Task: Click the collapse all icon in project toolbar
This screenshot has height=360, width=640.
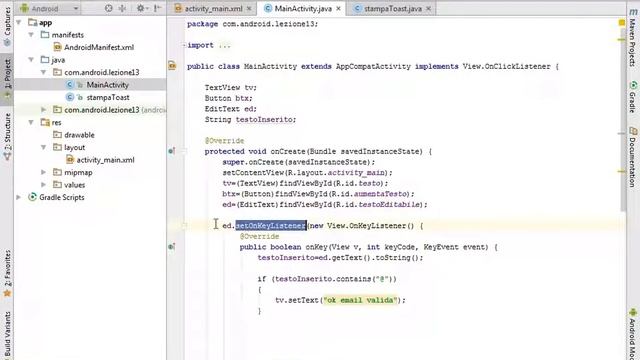Action: pyautogui.click(x=122, y=8)
